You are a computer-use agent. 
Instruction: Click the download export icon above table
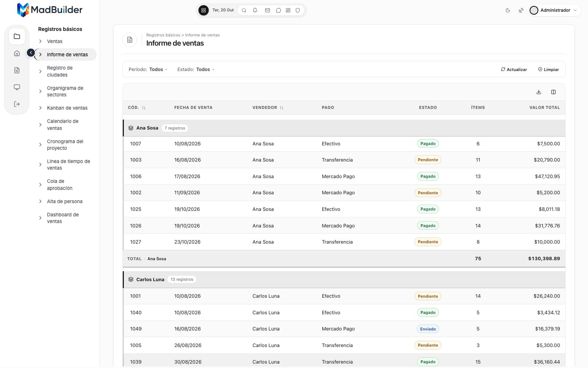coord(539,92)
